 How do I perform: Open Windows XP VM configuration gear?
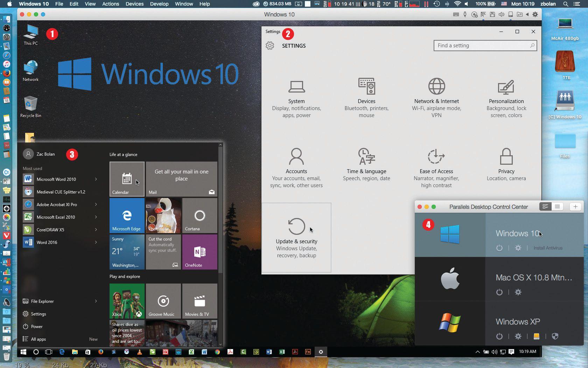[518, 336]
